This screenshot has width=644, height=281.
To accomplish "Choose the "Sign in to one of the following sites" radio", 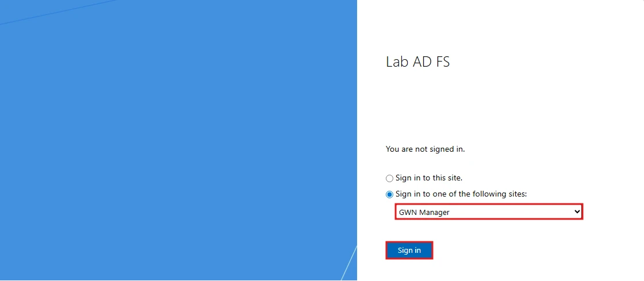I will coord(389,194).
